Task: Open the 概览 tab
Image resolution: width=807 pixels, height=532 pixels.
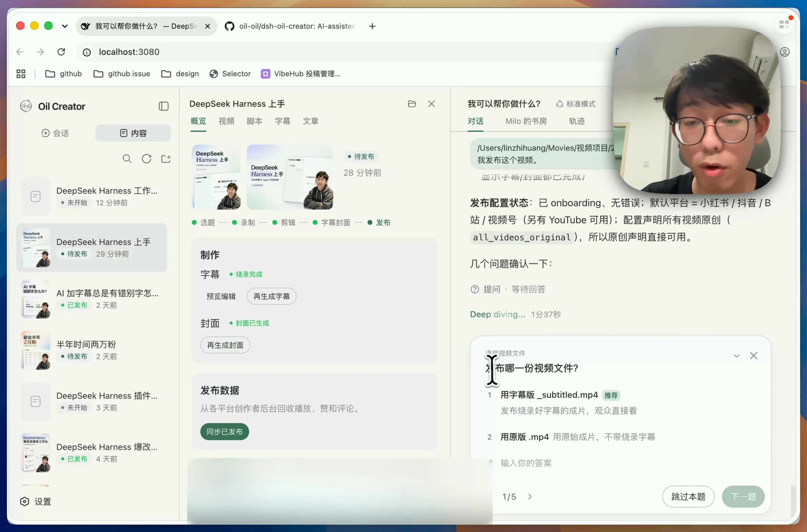Action: pos(198,121)
